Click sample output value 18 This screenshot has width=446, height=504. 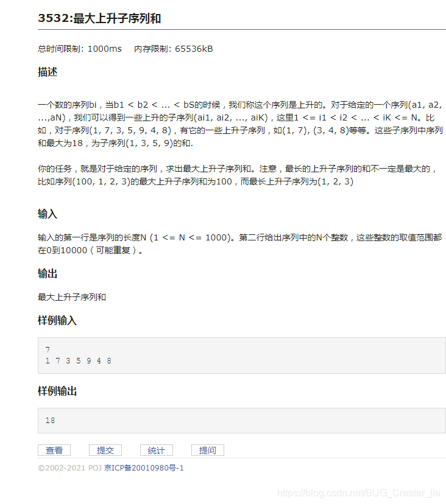click(50, 420)
